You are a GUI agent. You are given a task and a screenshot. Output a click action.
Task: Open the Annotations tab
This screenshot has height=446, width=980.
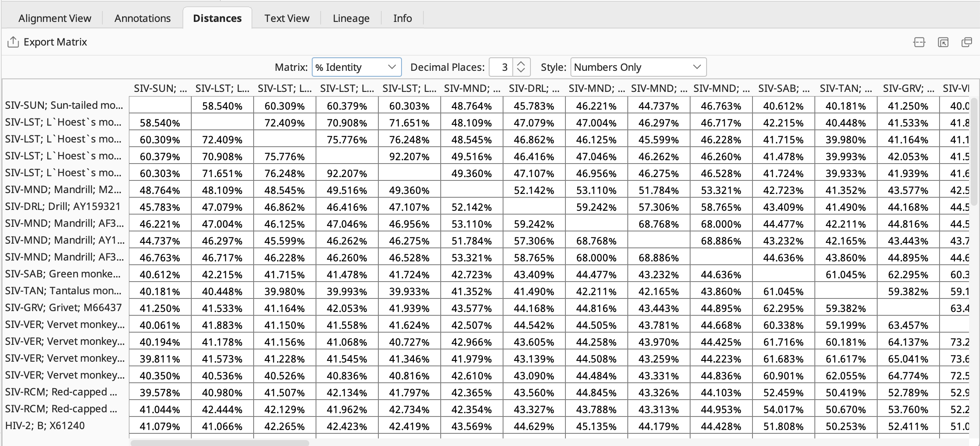[x=142, y=18]
